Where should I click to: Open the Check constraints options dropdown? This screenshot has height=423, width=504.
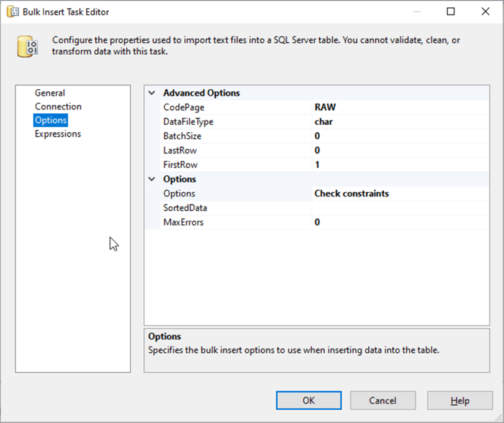[x=400, y=194]
